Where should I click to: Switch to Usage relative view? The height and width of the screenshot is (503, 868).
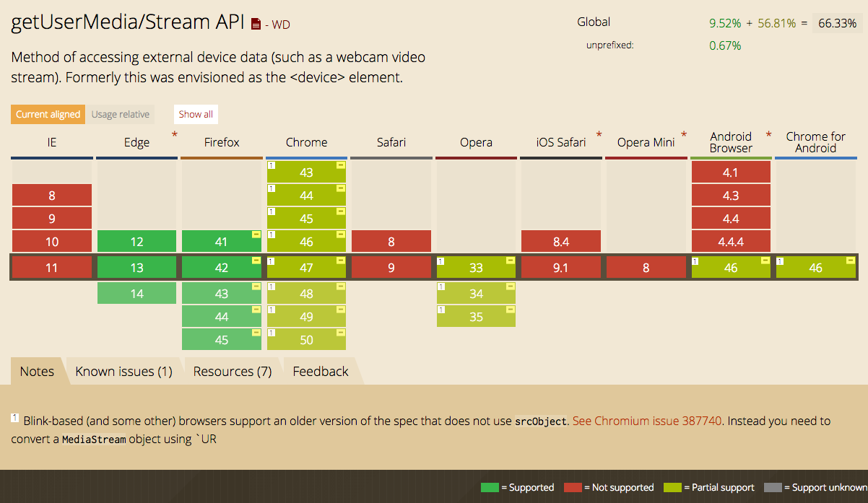tap(121, 114)
